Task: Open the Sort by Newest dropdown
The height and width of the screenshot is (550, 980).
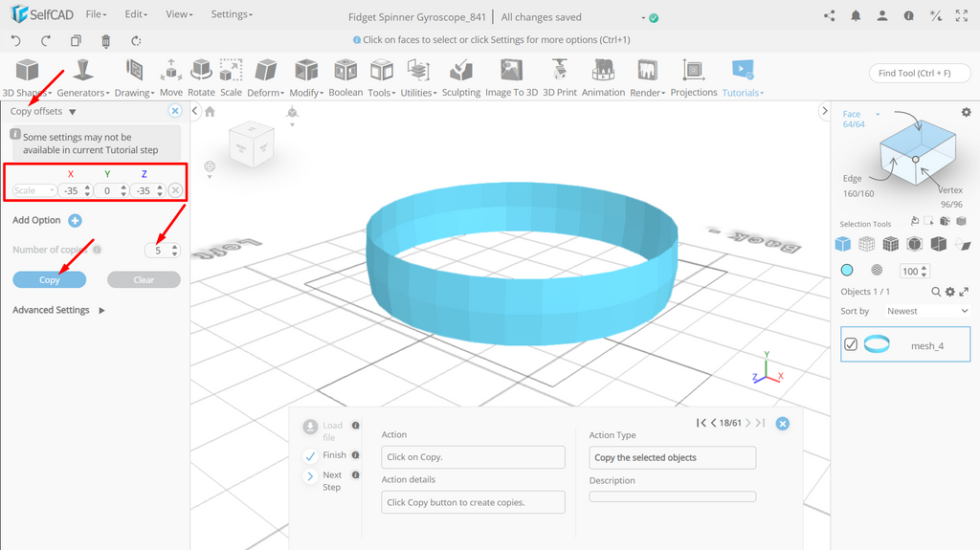Action: click(x=926, y=311)
